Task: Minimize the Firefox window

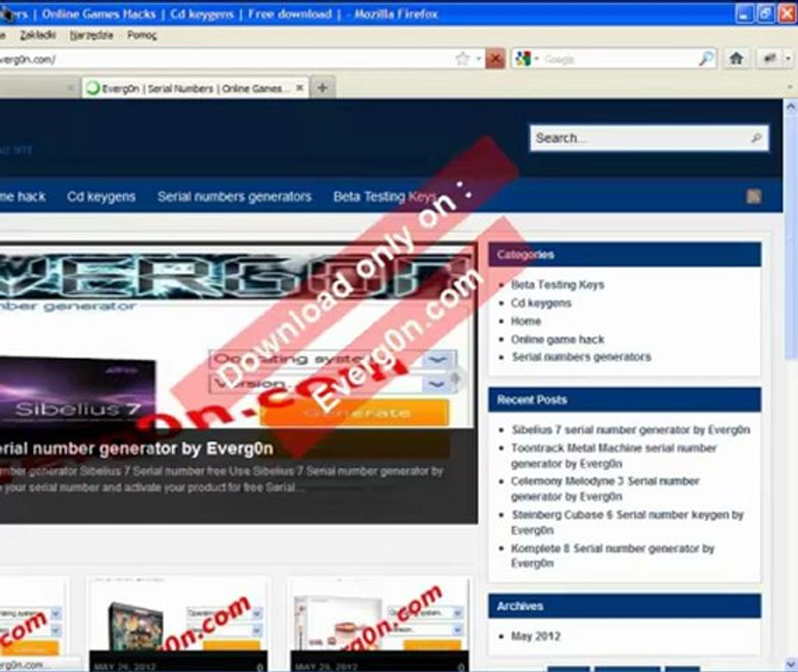Action: pyautogui.click(x=744, y=13)
